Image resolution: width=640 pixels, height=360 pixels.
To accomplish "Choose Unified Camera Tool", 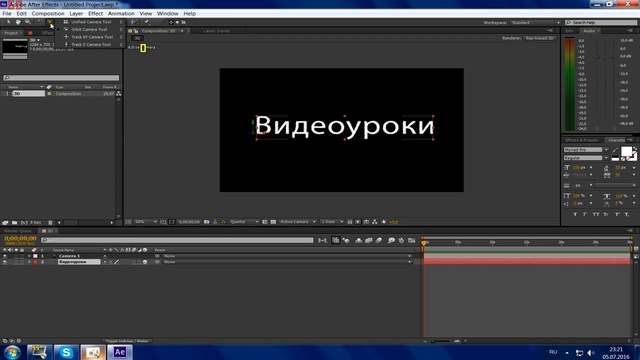I will tap(91, 22).
